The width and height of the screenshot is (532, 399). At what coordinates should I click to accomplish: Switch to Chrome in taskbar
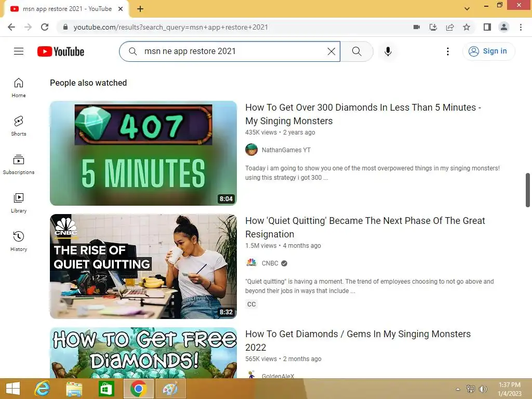pyautogui.click(x=138, y=389)
